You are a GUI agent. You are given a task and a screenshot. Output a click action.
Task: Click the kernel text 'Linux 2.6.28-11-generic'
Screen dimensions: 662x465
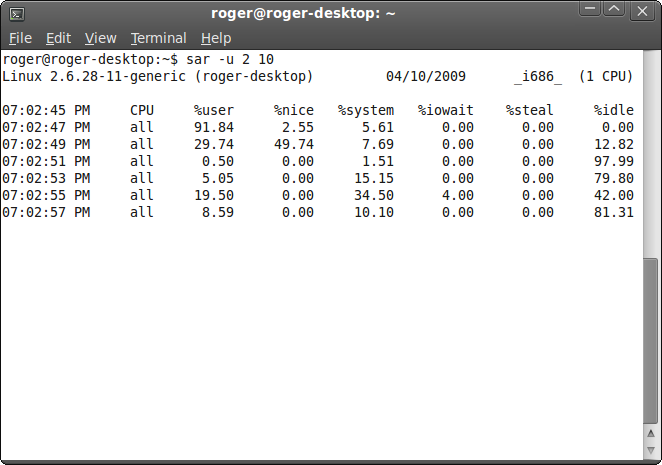tap(94, 76)
